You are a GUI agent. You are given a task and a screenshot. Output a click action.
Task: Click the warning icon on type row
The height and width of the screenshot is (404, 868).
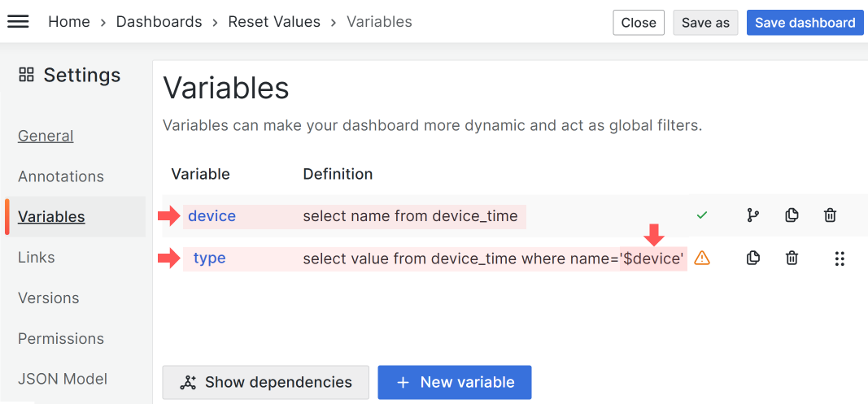point(702,258)
